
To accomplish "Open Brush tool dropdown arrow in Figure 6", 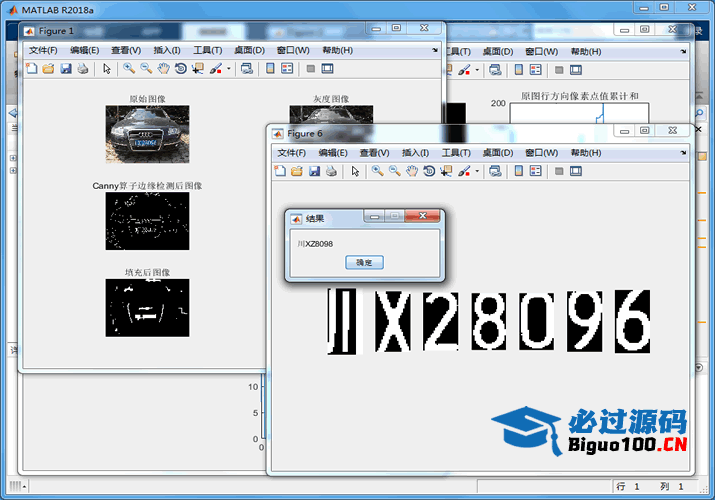I will [x=477, y=171].
